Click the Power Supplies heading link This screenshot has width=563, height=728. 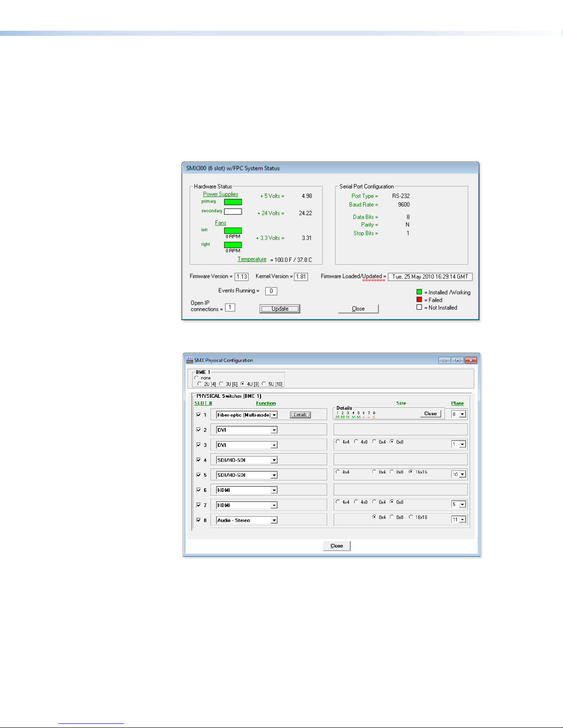221,194
